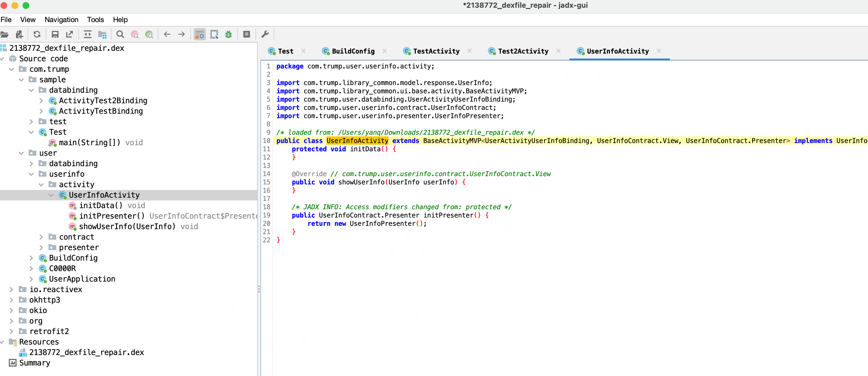Screen dimensions: 868x376
Task: Toggle the deobfuscation toolbar button
Action: (200, 35)
